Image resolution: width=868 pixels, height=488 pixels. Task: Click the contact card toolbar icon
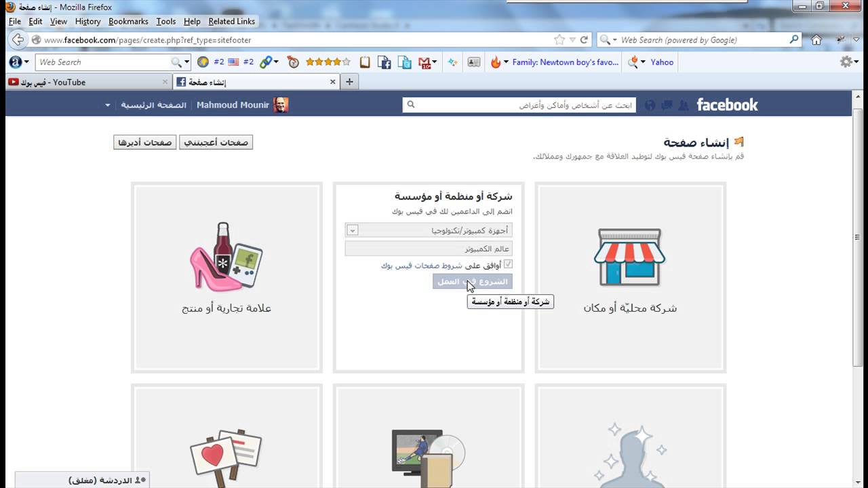point(474,62)
